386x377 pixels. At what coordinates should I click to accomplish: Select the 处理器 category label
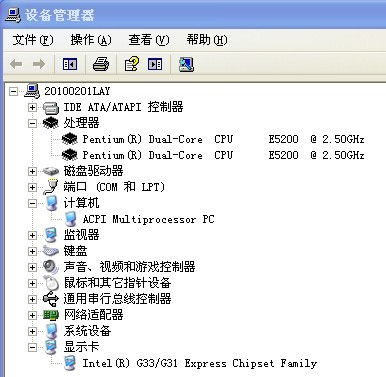pyautogui.click(x=81, y=123)
